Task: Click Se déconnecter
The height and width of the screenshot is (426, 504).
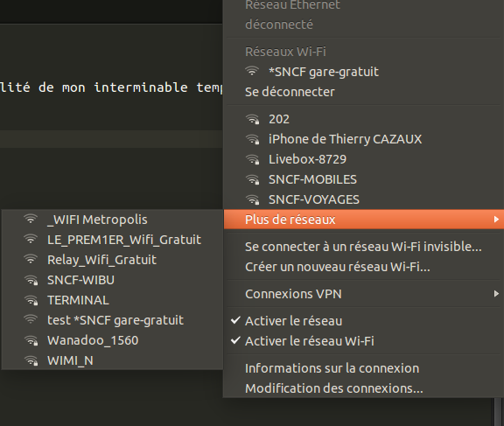Action: tap(290, 92)
